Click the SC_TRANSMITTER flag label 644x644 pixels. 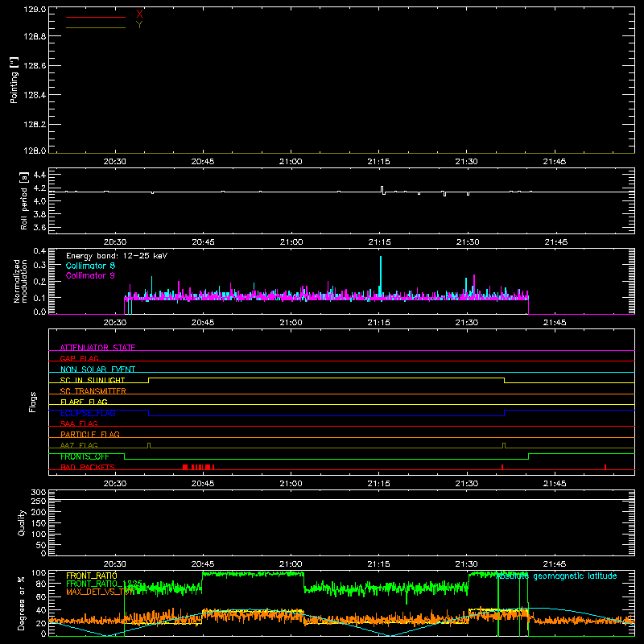tap(93, 391)
